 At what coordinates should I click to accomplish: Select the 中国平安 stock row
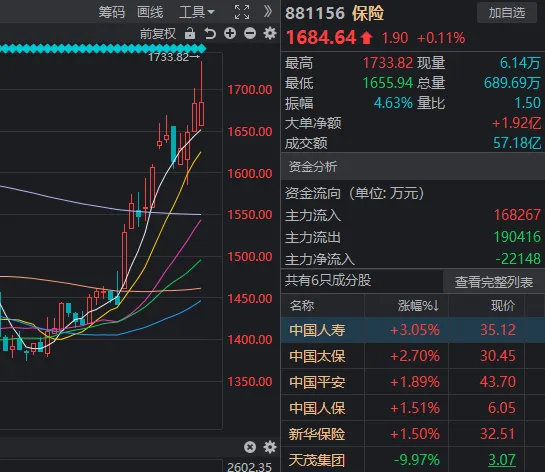coord(413,382)
